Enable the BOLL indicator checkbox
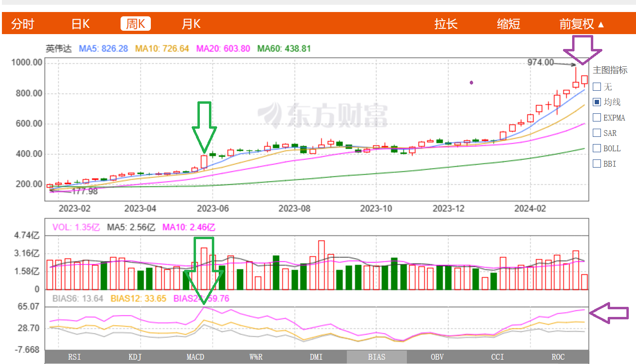This screenshot has width=636, height=364. 597,148
